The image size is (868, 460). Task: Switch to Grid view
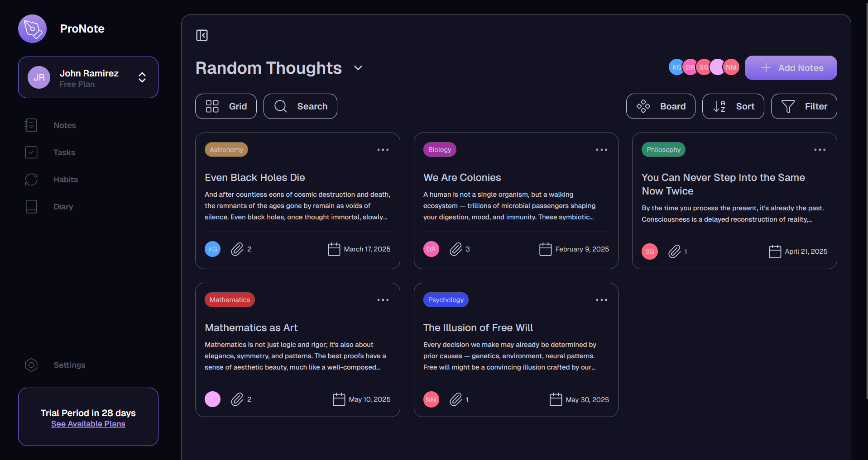pos(226,106)
